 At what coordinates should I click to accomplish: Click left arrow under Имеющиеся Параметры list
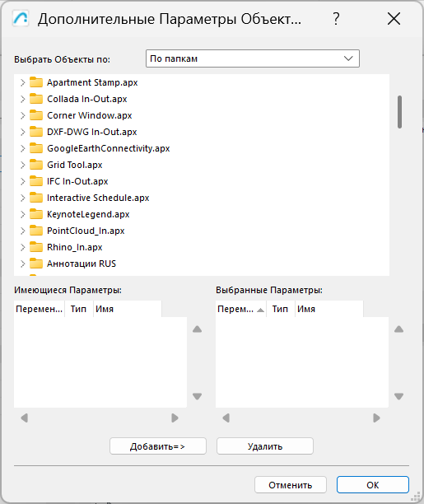coord(25,418)
